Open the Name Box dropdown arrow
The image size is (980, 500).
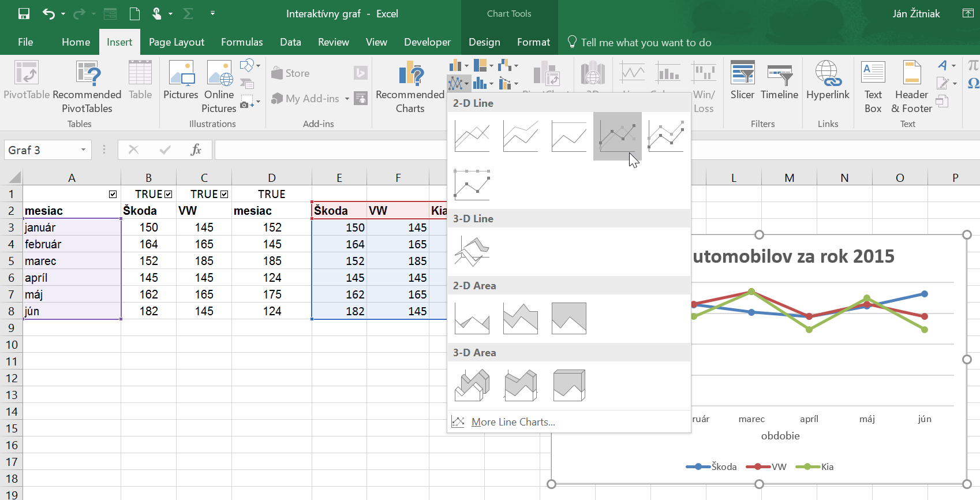pos(83,150)
